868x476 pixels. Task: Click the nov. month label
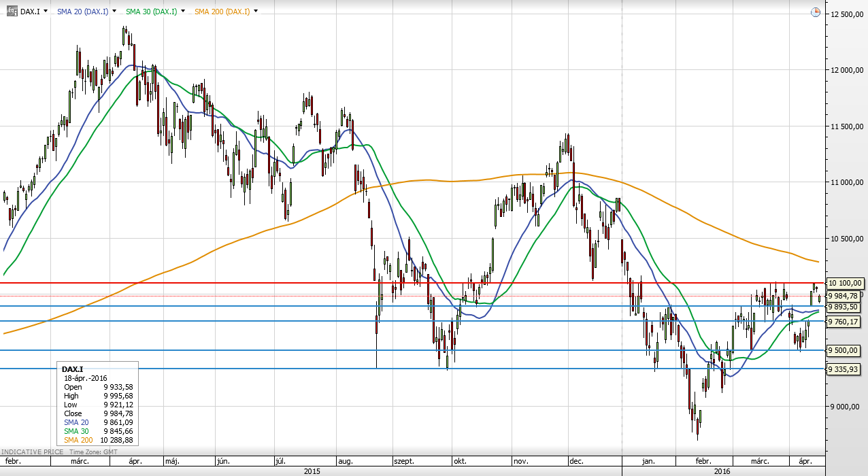coord(520,461)
